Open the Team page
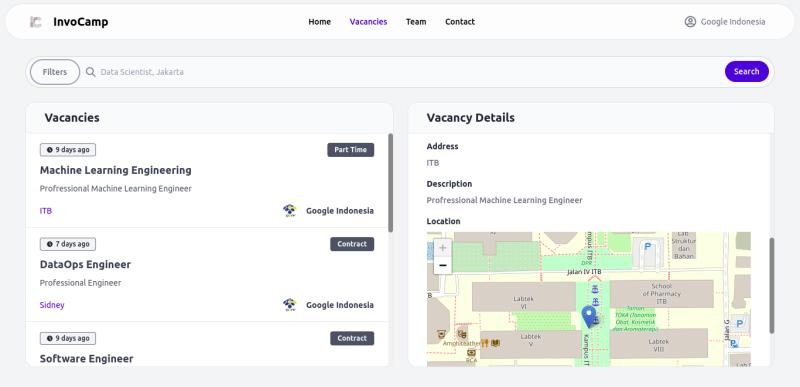The width and height of the screenshot is (800, 387). click(x=416, y=22)
